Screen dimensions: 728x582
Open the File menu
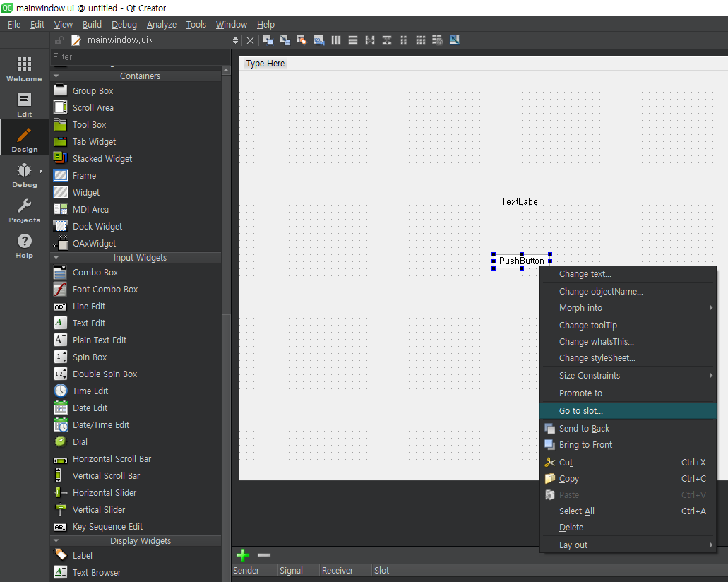click(x=14, y=25)
